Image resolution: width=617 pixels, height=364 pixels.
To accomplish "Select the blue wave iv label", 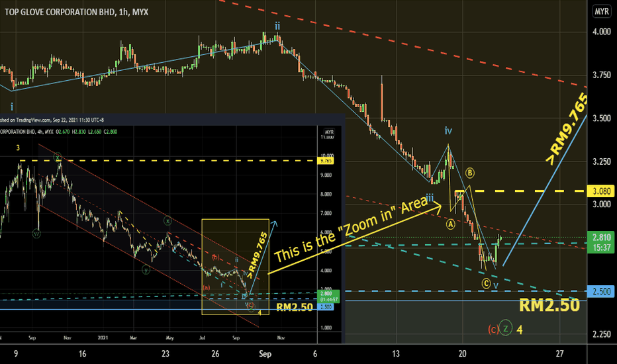I will click(x=448, y=130).
